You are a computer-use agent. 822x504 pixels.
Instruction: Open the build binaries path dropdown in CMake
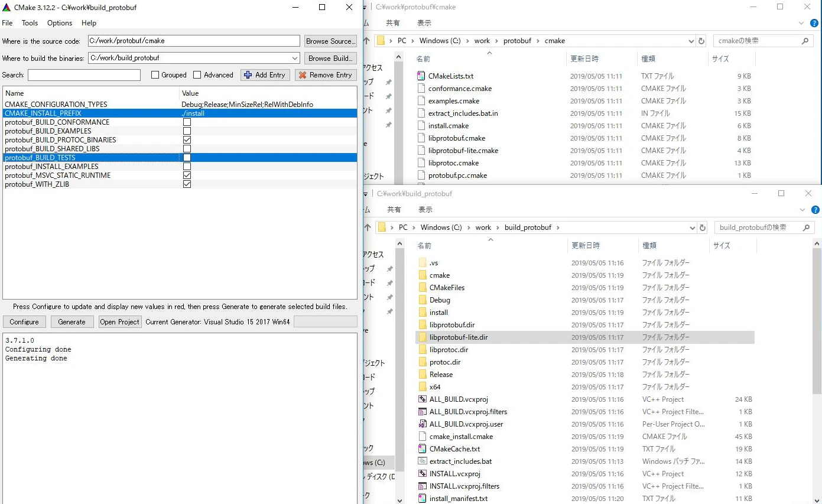[x=295, y=58]
